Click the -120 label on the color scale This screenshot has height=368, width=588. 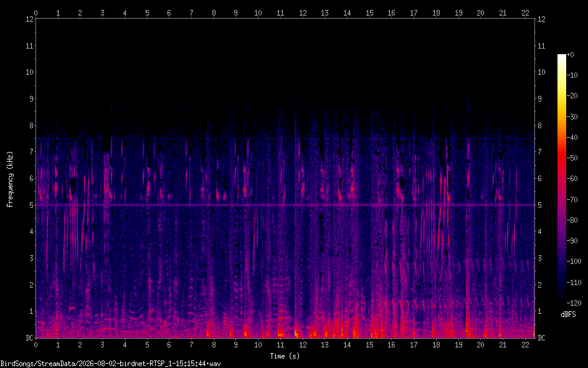574,303
